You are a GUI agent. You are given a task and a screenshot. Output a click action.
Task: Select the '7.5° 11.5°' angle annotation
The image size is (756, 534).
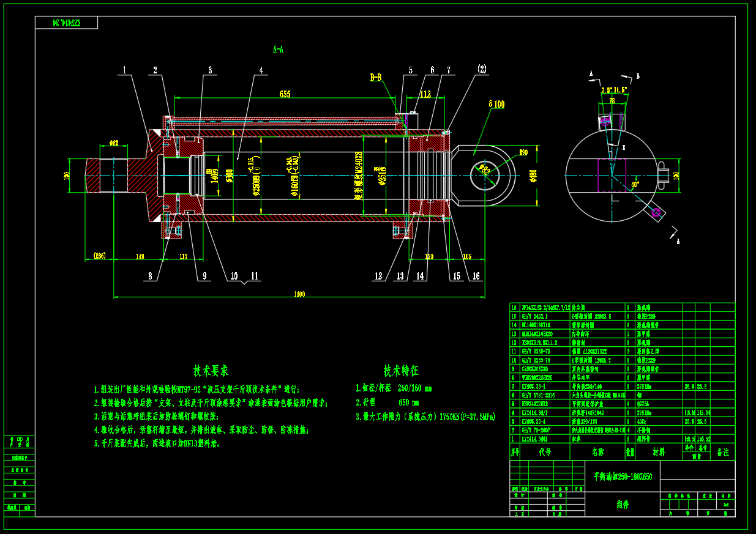point(614,90)
